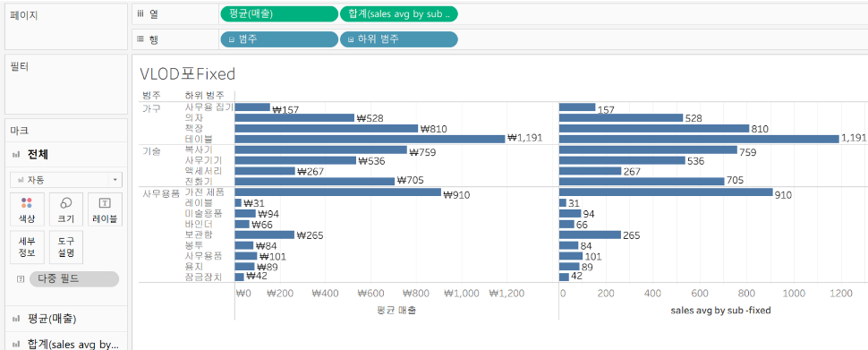Click the 크기 size mark card
Screen dimensions: 868x350
65,209
